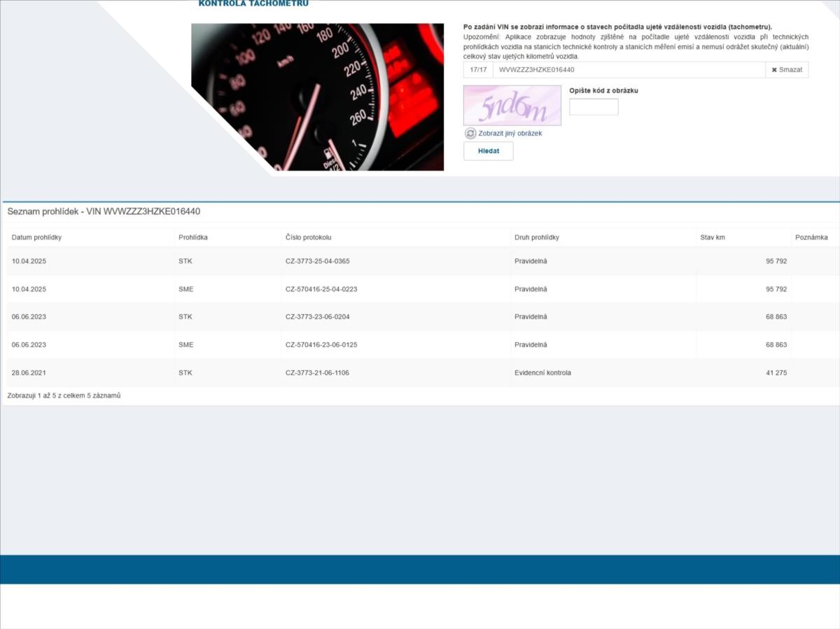The height and width of the screenshot is (629, 840).
Task: Click the KONTROLA TACHOMETRU heading
Action: (253, 3)
